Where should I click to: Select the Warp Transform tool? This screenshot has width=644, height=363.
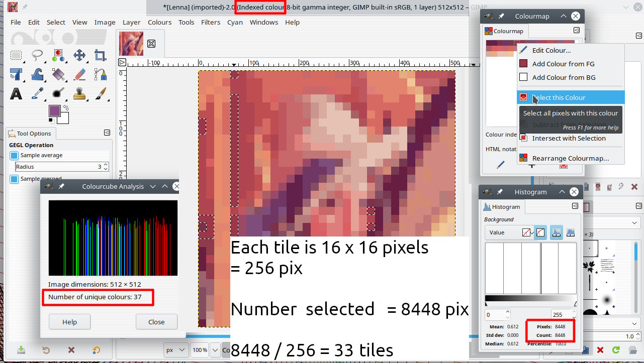[38, 74]
